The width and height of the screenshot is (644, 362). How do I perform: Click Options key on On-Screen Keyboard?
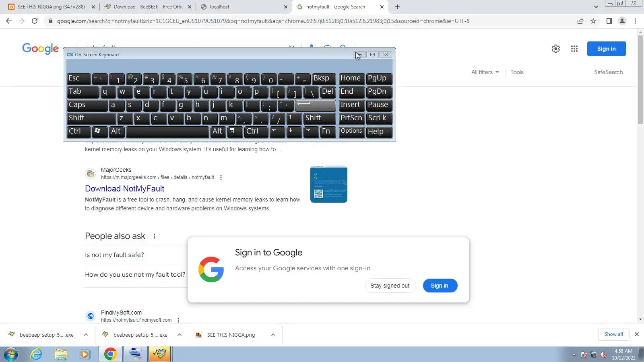click(352, 132)
